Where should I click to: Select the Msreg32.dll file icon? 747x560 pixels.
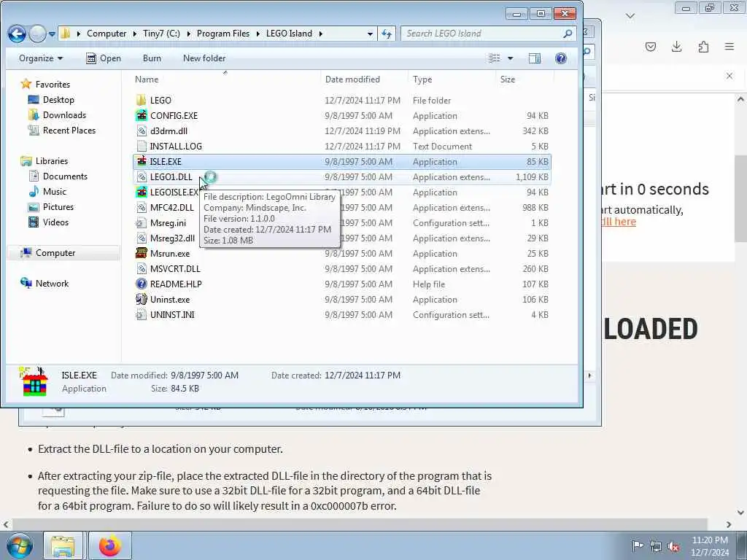coord(141,238)
